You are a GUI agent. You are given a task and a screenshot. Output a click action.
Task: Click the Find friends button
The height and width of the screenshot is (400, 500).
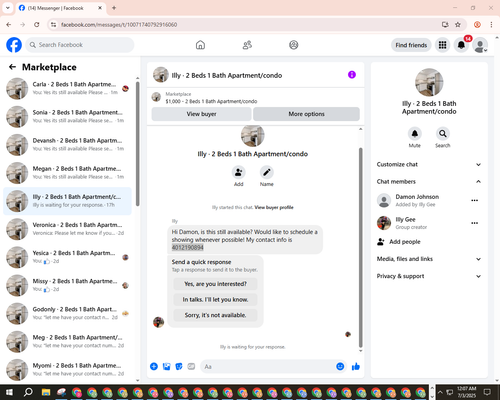(x=411, y=45)
